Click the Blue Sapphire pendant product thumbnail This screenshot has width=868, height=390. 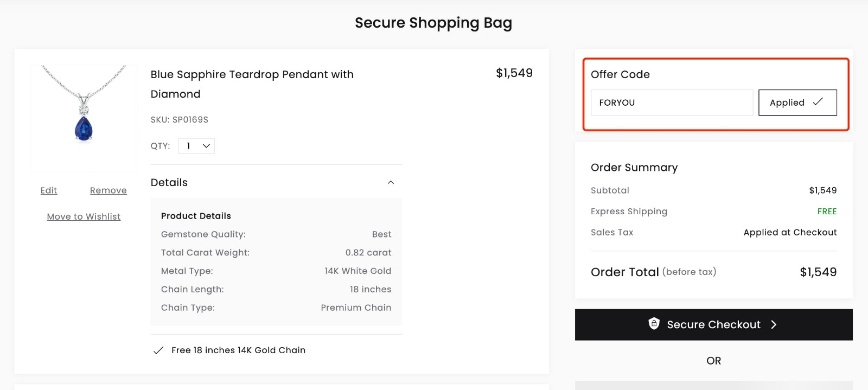coord(85,117)
